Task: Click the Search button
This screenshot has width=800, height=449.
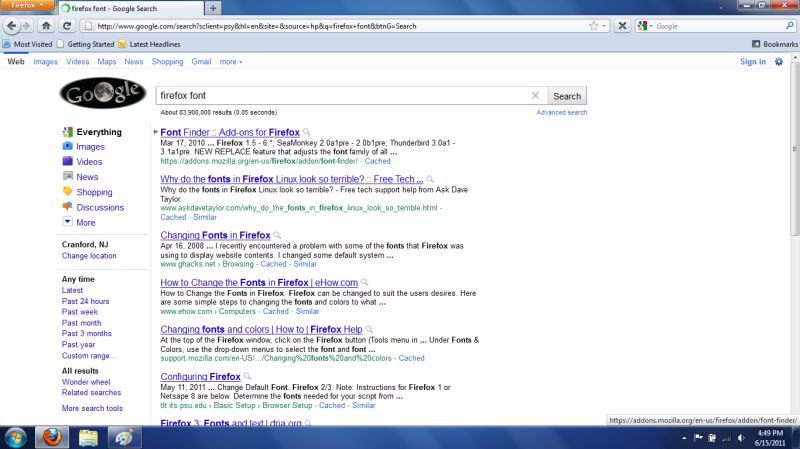Action: pyautogui.click(x=567, y=96)
